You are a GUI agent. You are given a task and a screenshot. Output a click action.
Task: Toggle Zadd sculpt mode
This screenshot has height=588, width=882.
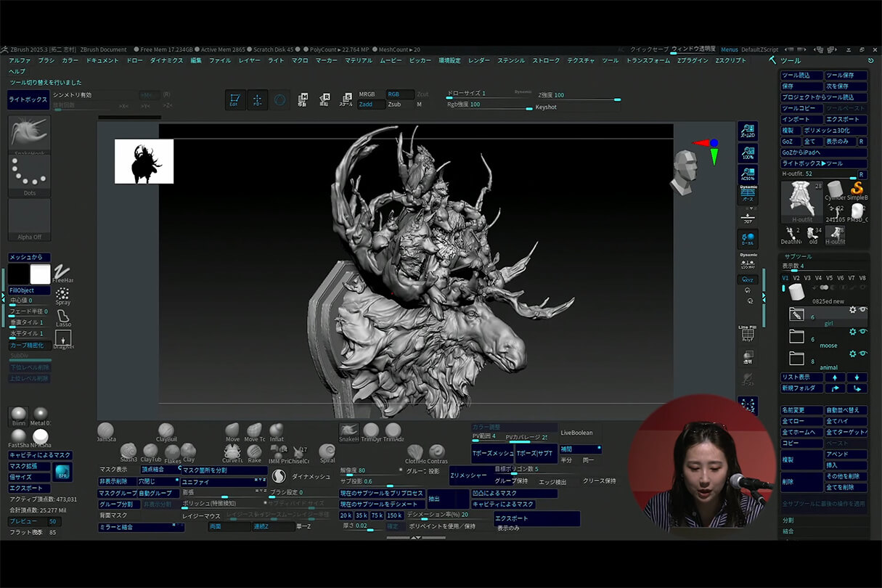(371, 105)
